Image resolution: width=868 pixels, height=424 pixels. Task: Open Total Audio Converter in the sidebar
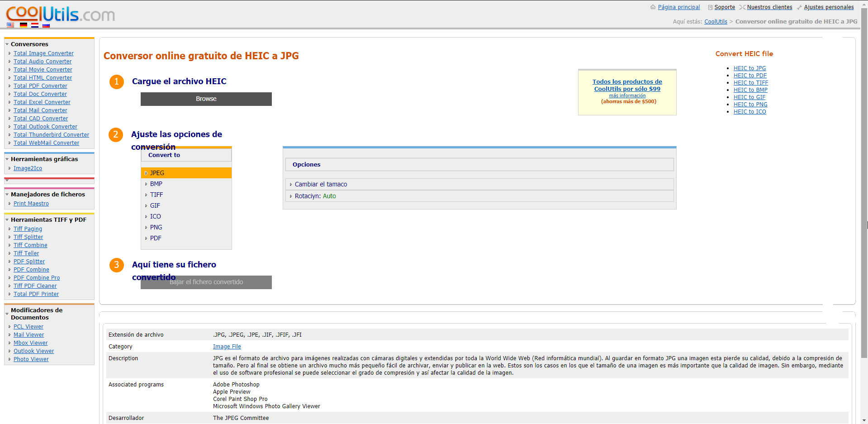43,62
